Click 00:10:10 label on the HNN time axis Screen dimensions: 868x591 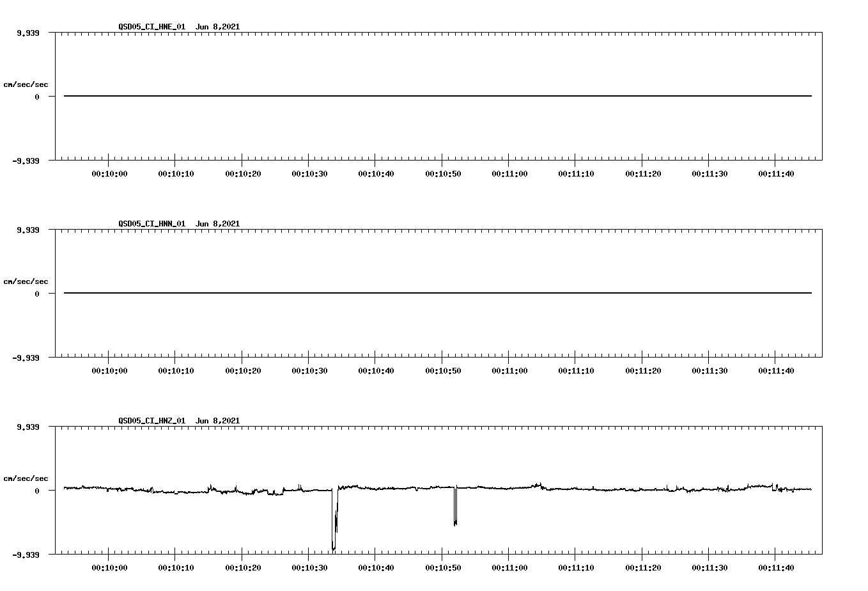176,371
